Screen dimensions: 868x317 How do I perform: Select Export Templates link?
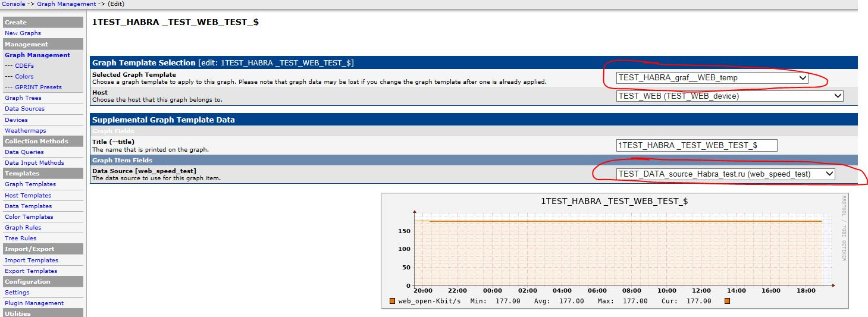click(31, 271)
